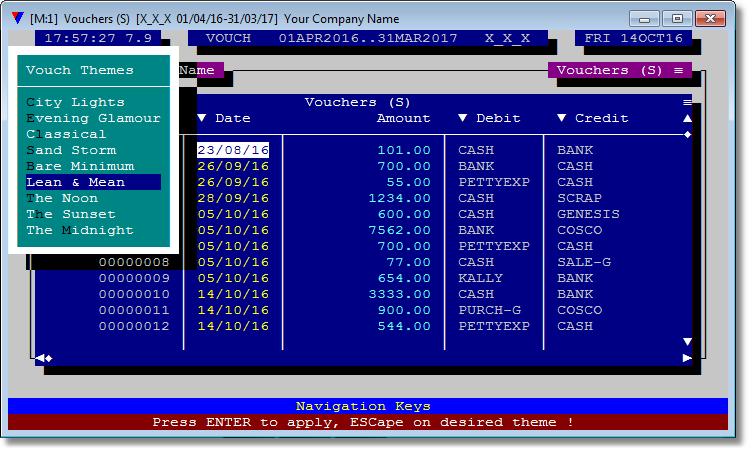Select voucher number 00000010

click(x=134, y=294)
